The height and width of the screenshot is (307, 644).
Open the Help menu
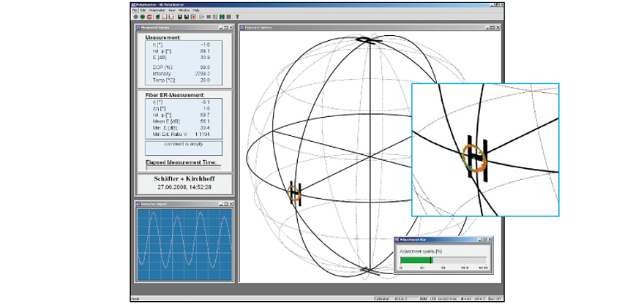click(196, 10)
